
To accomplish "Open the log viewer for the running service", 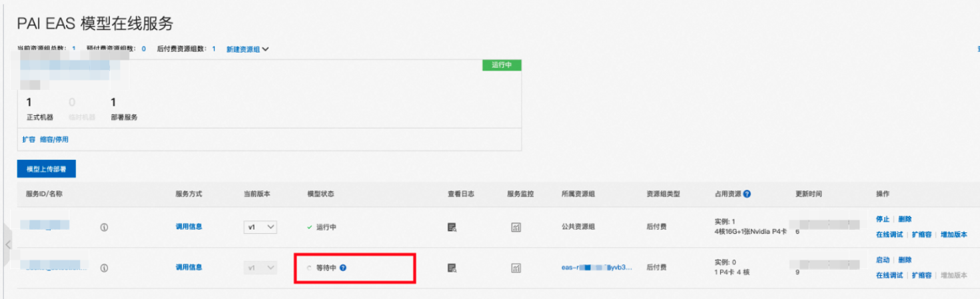I will pos(452,227).
